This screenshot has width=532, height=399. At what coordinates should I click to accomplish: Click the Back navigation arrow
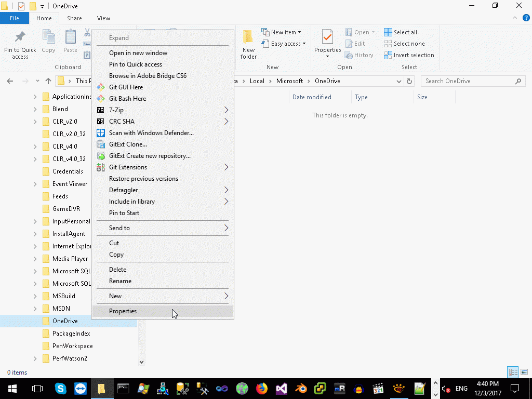(x=10, y=81)
